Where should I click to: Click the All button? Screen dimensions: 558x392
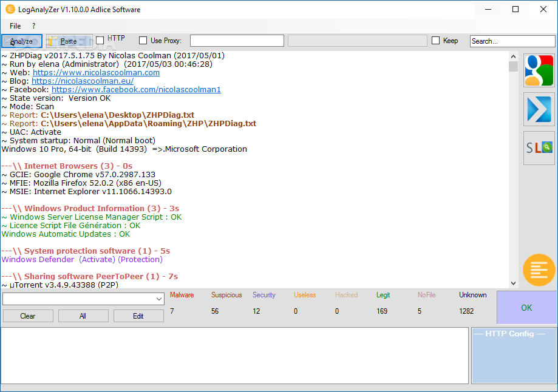coord(83,316)
